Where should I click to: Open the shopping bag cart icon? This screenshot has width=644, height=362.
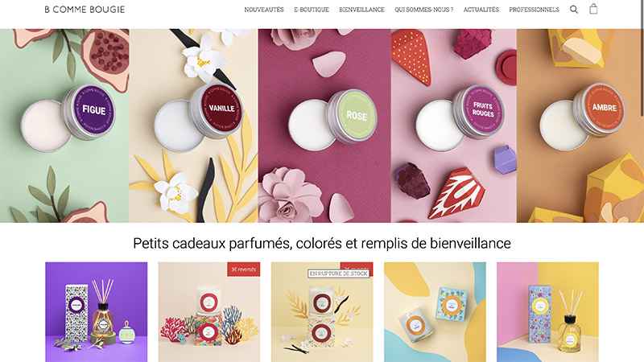(x=593, y=9)
